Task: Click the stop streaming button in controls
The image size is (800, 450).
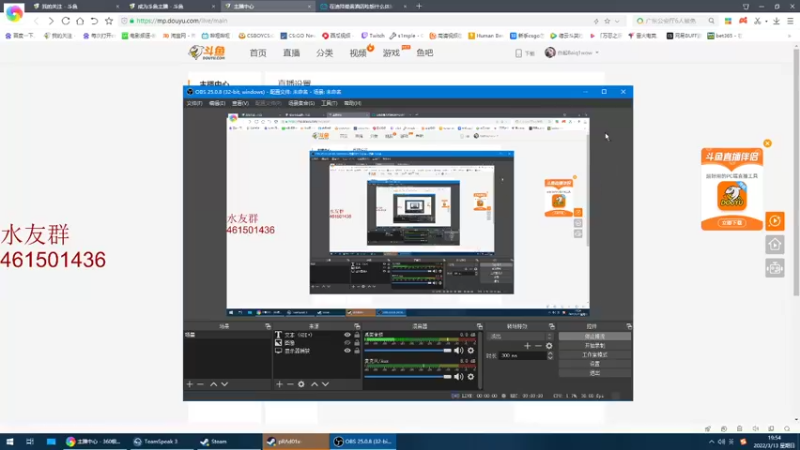Action: [x=594, y=336]
